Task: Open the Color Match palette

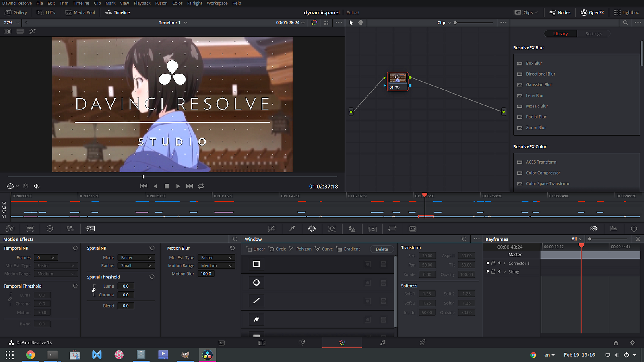Action: point(30,228)
